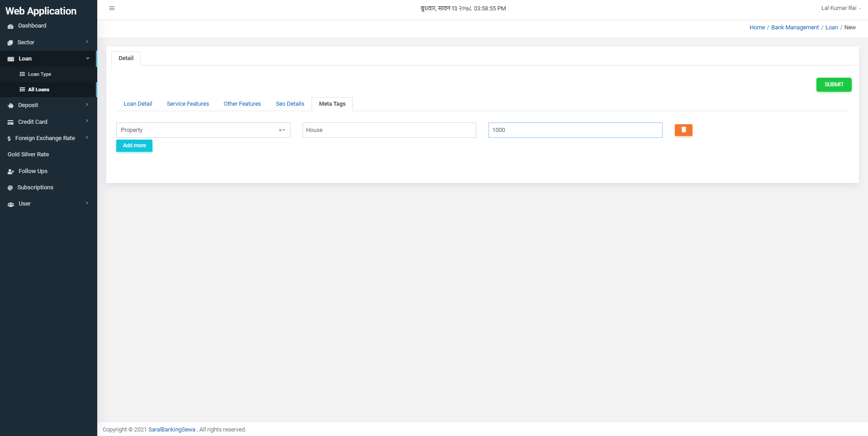Open the Property dropdown select

pos(203,130)
